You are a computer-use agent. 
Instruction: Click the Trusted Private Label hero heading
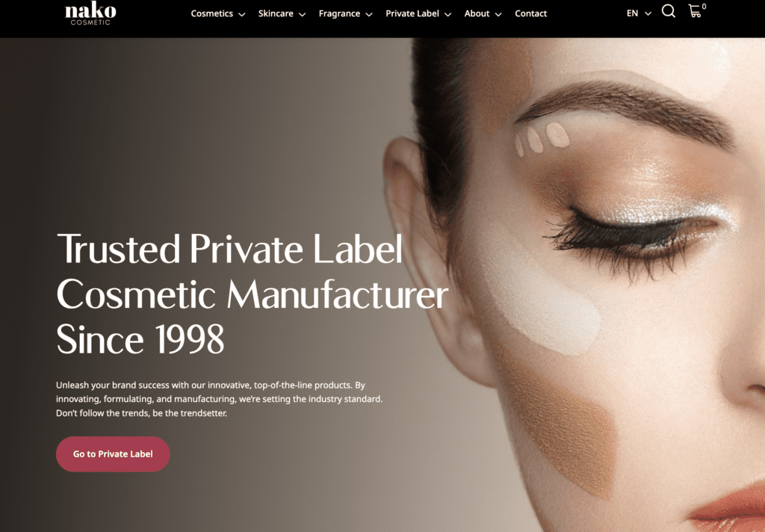pos(252,294)
